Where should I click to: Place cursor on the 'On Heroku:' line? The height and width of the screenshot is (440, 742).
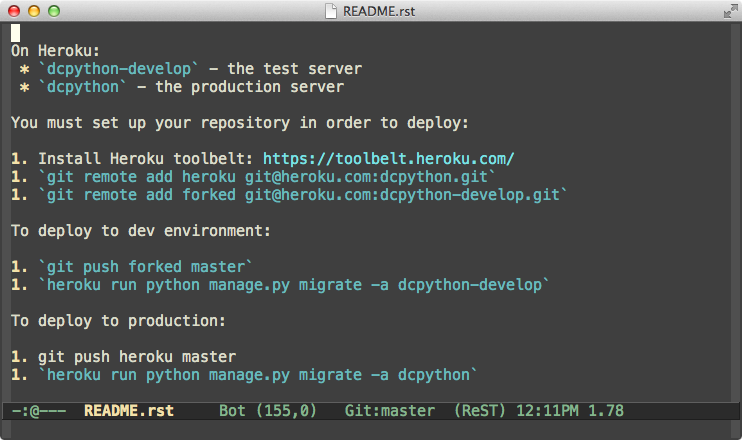(55, 51)
